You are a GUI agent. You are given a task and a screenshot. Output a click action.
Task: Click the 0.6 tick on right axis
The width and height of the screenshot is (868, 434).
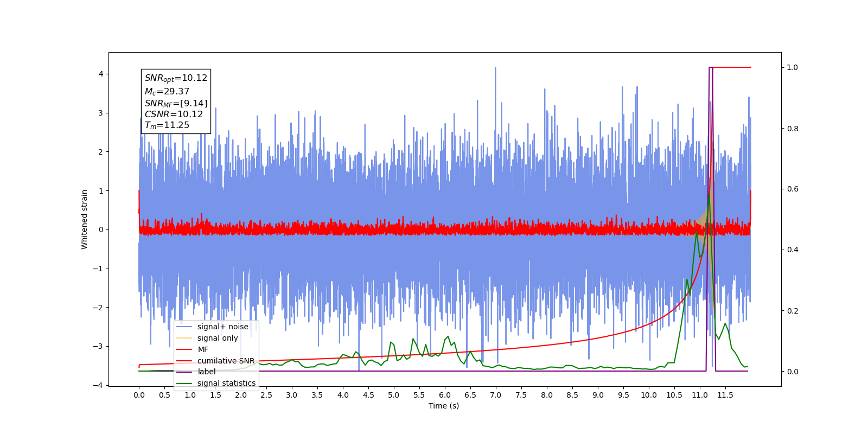tap(793, 189)
